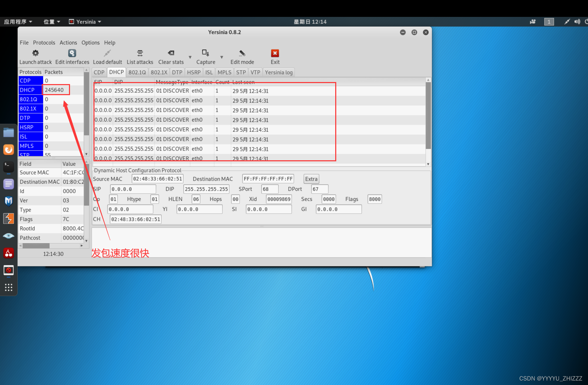This screenshot has height=385, width=588.
Task: Click the red Exit icon
Action: click(x=275, y=53)
